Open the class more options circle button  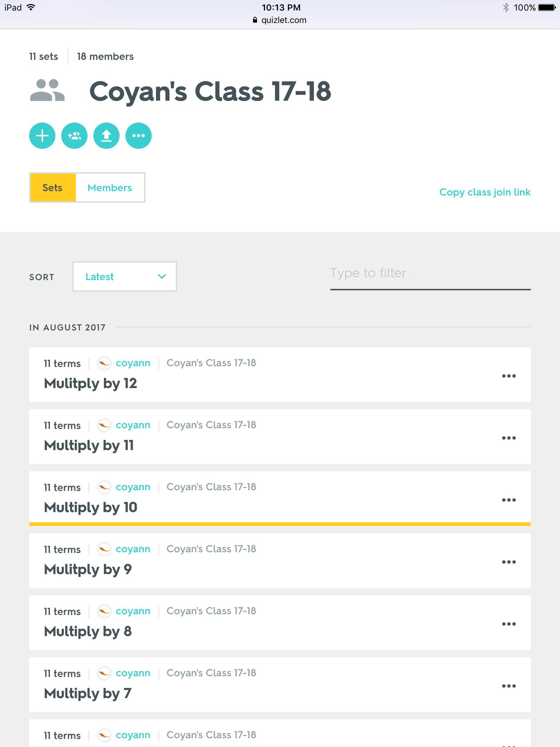(139, 136)
